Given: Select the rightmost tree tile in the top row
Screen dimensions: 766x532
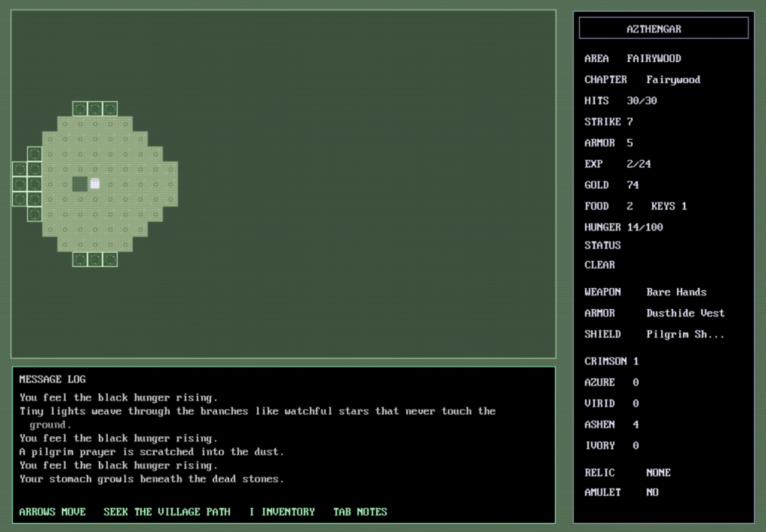Looking at the screenshot, I should click(x=110, y=109).
